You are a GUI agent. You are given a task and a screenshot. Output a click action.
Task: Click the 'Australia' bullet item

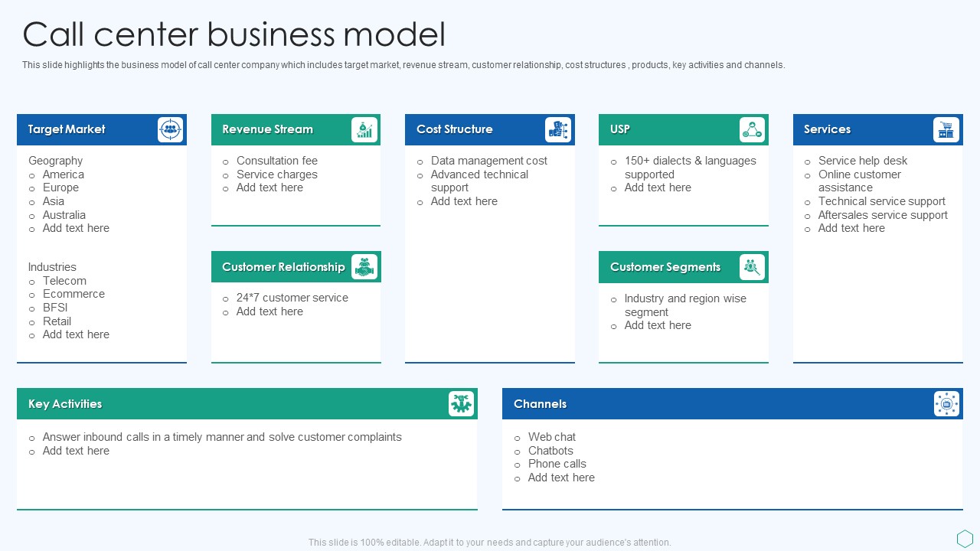point(64,215)
